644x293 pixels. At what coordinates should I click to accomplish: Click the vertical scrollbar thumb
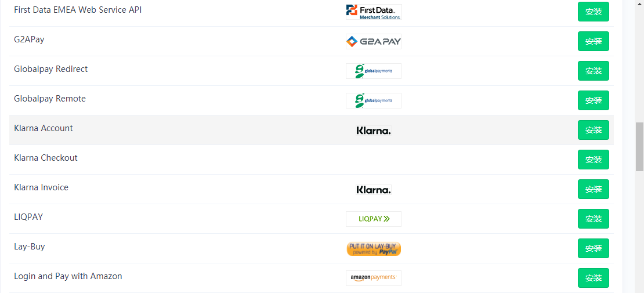[639, 146]
